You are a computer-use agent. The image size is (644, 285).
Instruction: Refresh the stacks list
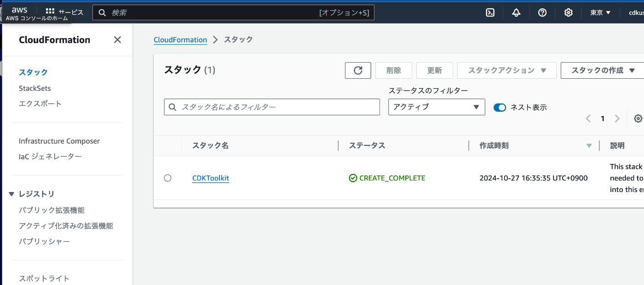pos(358,70)
